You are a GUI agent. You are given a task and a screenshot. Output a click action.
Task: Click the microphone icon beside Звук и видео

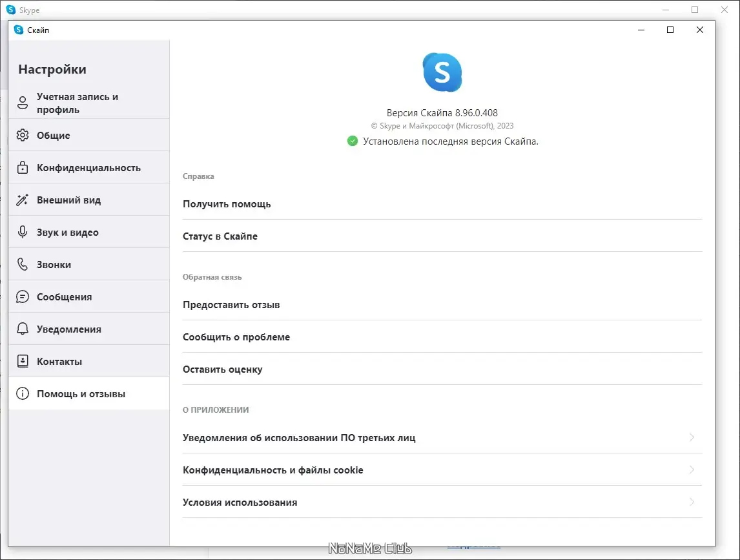(23, 232)
